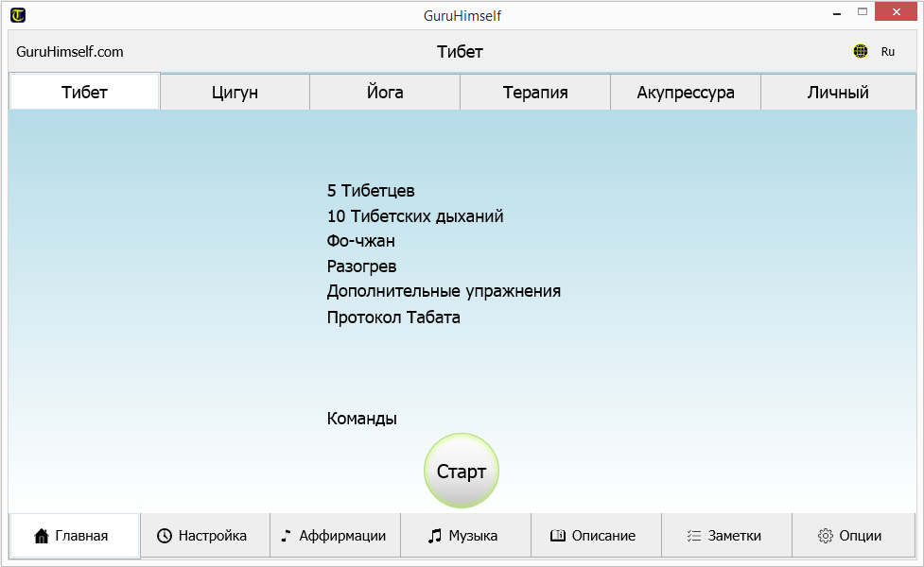Click the GuruHimself app icon in title bar
924x567 pixels.
[17, 14]
